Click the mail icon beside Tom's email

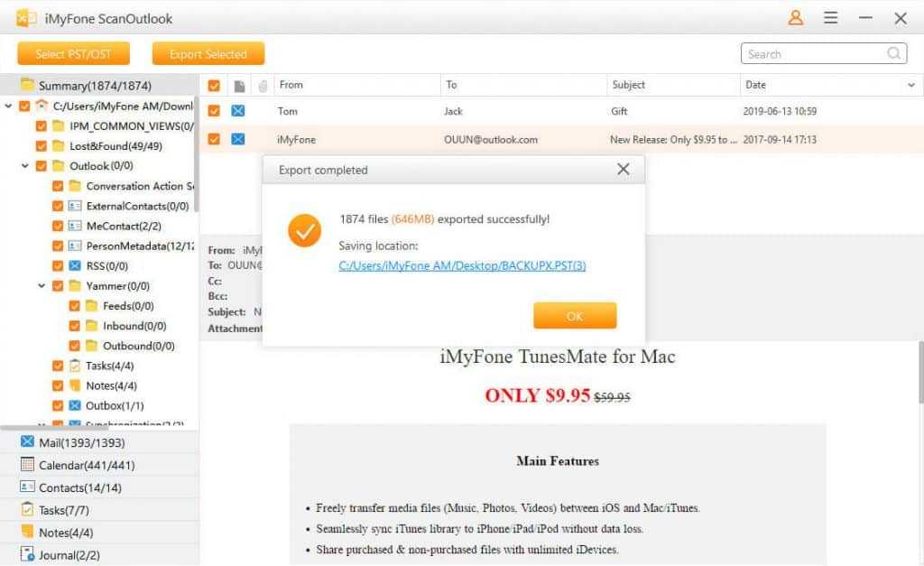238,111
